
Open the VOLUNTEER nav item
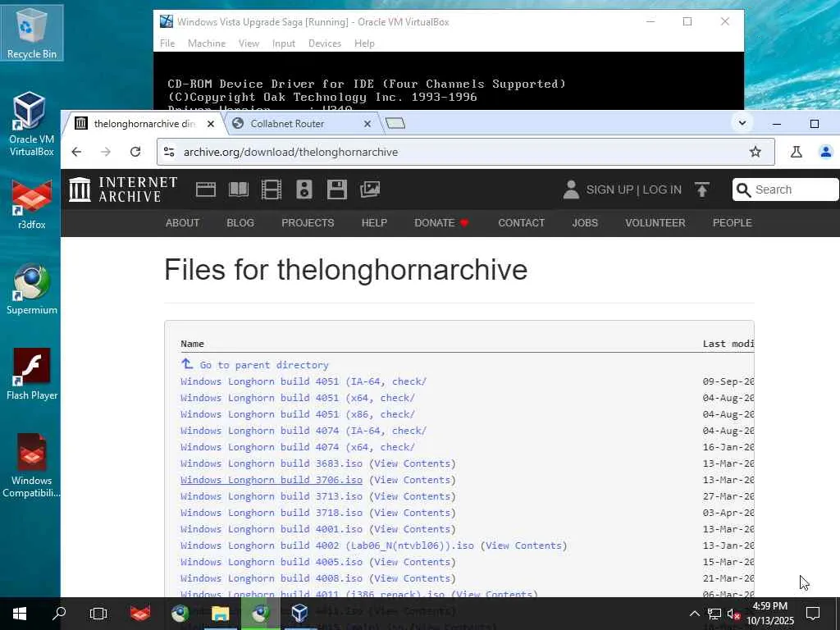click(655, 223)
